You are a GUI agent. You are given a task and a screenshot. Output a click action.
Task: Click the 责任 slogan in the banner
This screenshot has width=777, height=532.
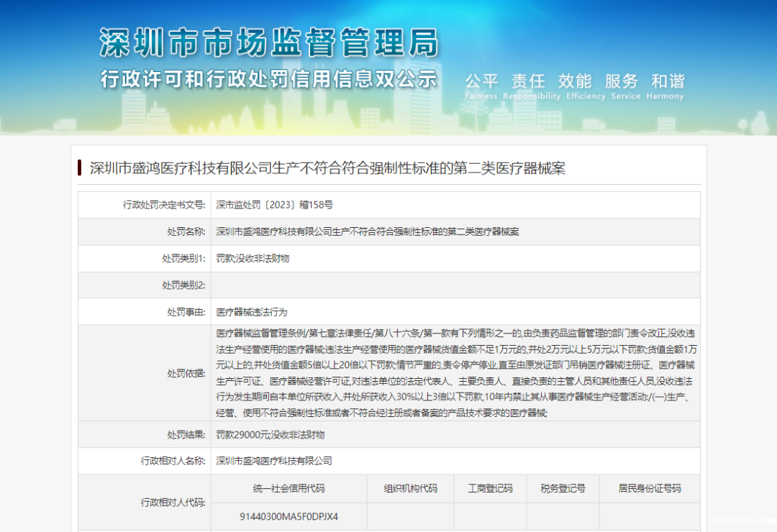coord(527,81)
